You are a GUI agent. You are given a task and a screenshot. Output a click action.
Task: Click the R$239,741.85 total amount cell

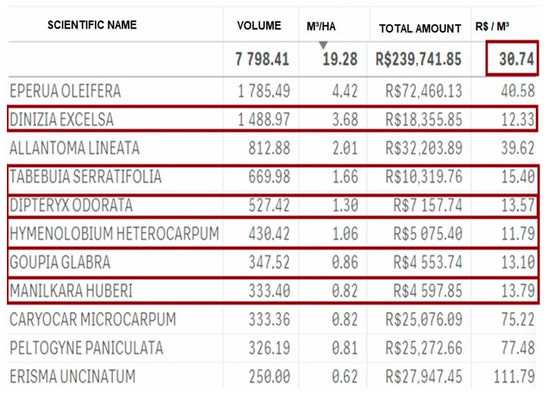tap(418, 59)
